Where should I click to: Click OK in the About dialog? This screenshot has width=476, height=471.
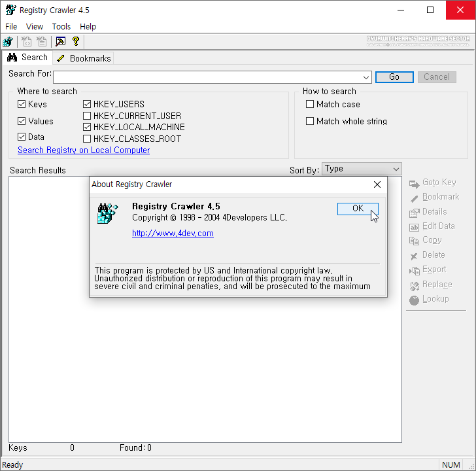click(358, 209)
